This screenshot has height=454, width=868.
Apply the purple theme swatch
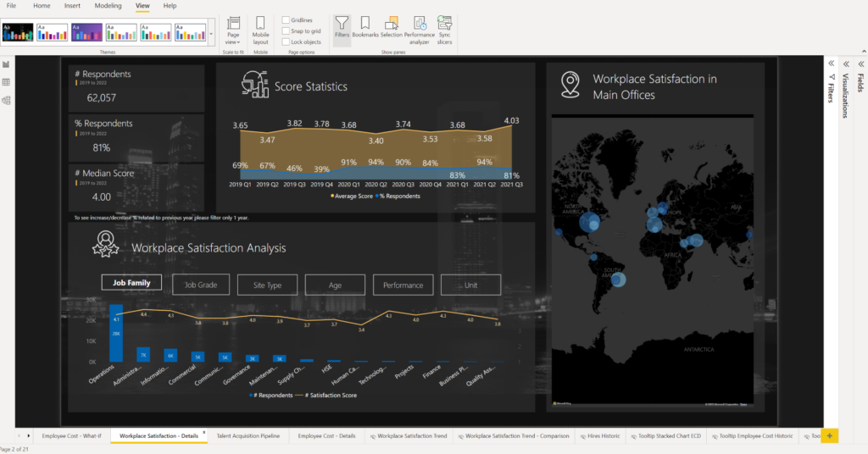tap(87, 32)
